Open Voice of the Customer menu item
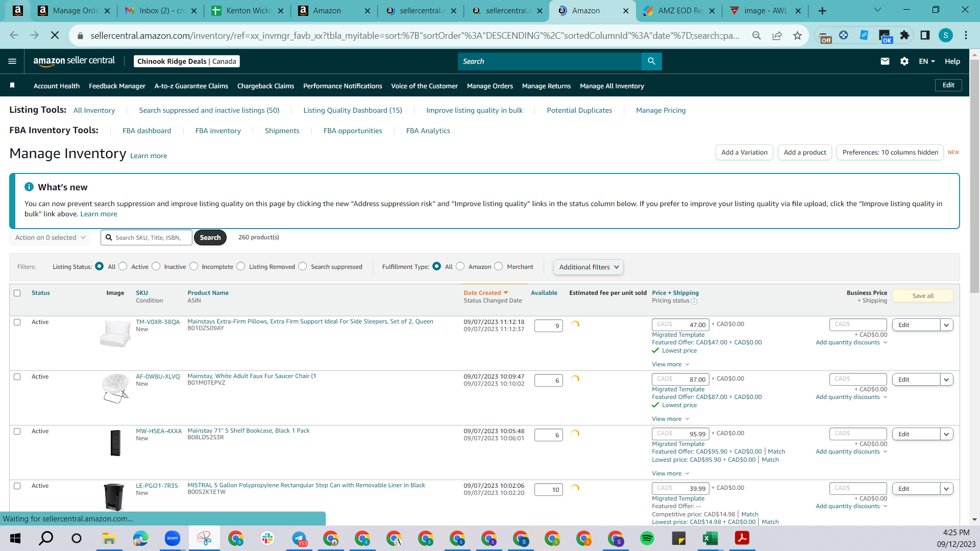Screen dimensions: 980x551 [x=424, y=86]
